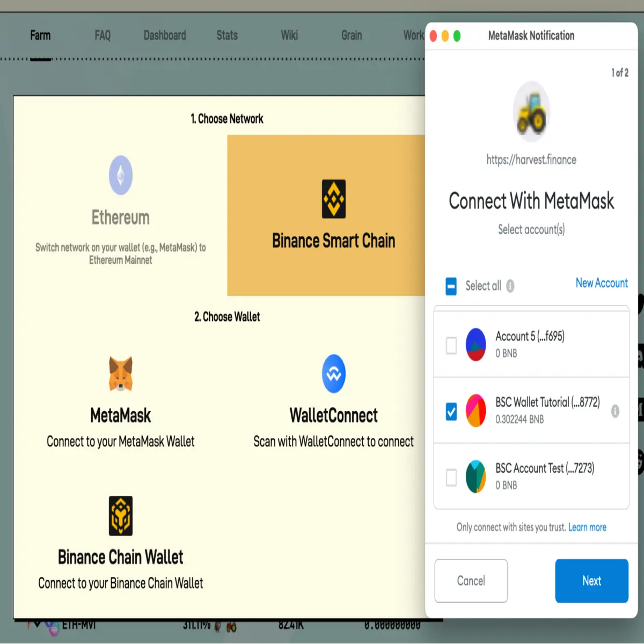This screenshot has width=644, height=644.
Task: Check the BSC Account Test checkbox
Action: coord(451,478)
